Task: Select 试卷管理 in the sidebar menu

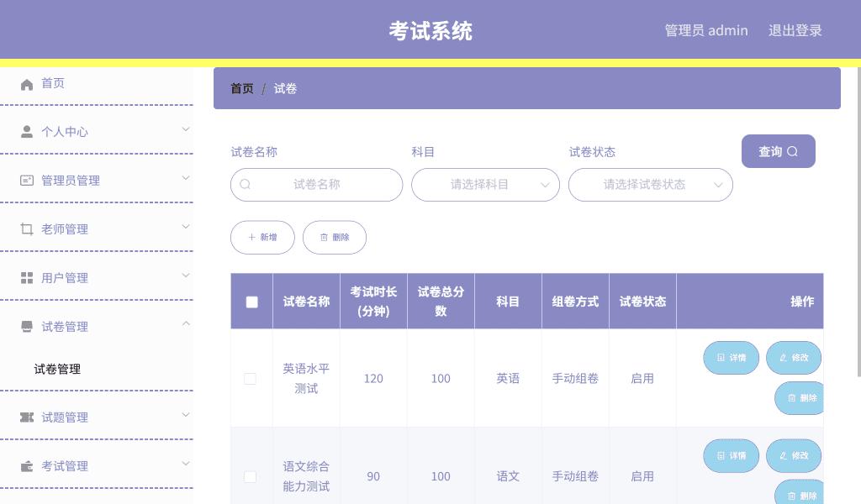Action: coord(63,326)
